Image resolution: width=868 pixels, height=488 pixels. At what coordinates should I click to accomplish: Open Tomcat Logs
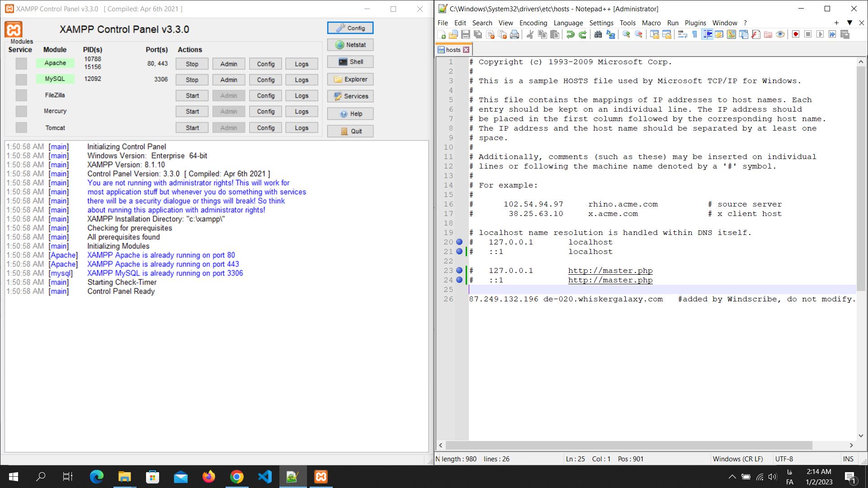(302, 127)
